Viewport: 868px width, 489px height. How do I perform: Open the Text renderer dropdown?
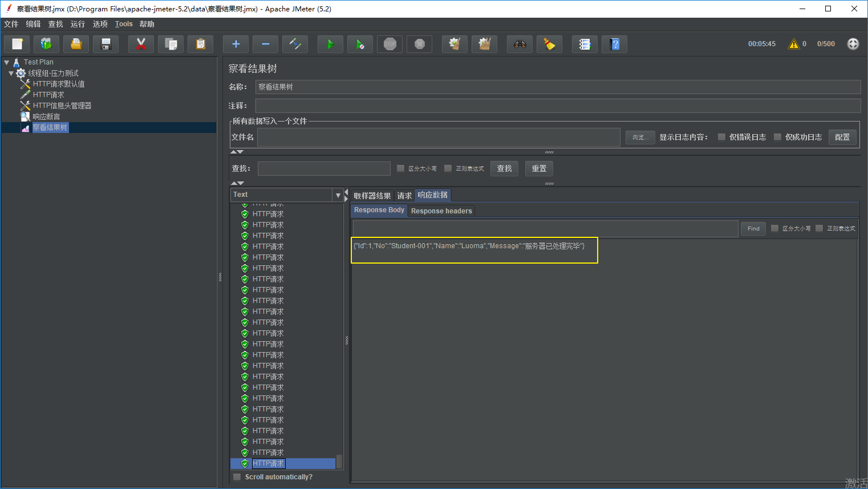point(338,195)
